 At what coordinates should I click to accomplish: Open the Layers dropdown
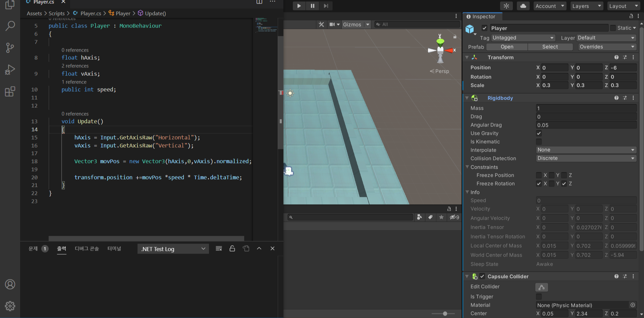(x=587, y=6)
